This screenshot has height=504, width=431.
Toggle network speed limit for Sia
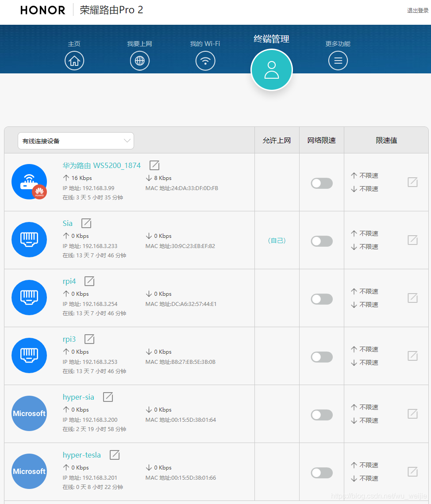[322, 241]
